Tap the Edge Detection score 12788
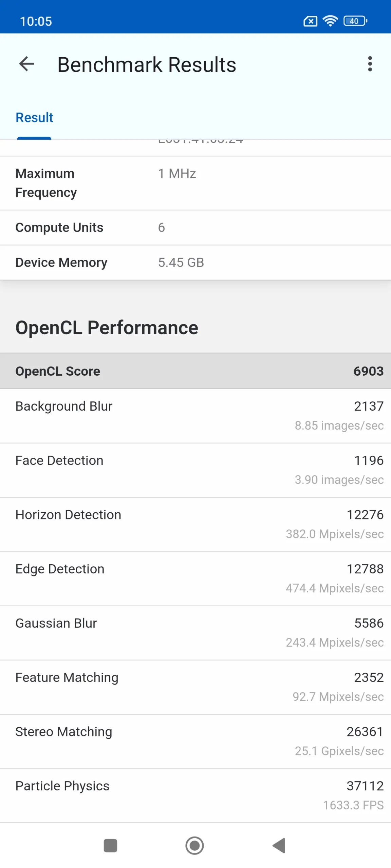 pos(365,569)
